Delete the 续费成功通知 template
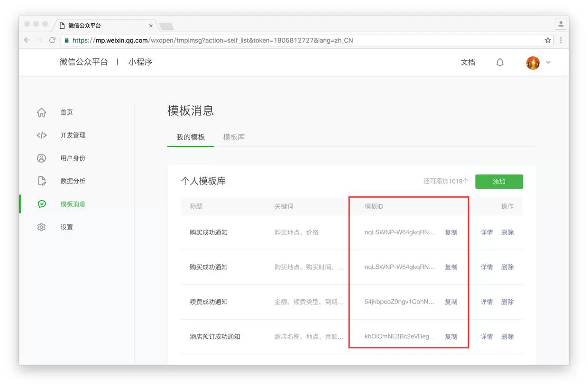 click(x=507, y=302)
